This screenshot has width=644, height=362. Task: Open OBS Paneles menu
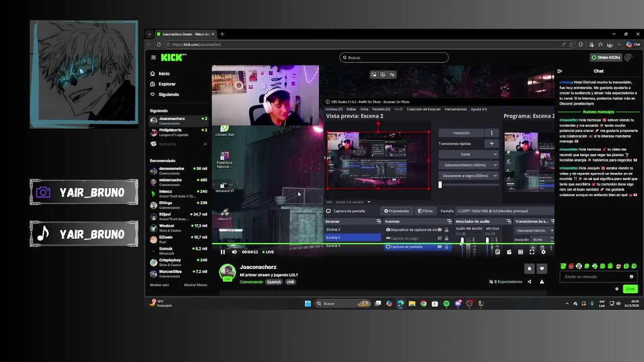[x=381, y=109]
